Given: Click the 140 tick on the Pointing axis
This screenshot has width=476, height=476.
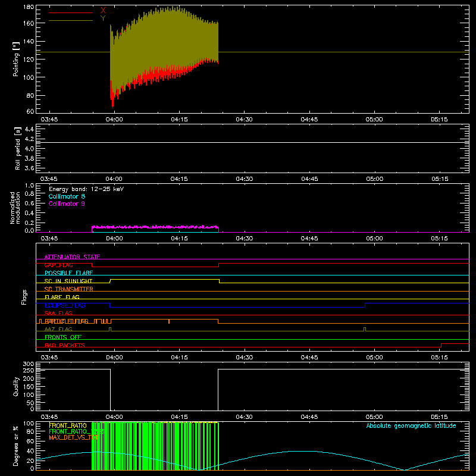Looking at the screenshot, I should [29, 41].
